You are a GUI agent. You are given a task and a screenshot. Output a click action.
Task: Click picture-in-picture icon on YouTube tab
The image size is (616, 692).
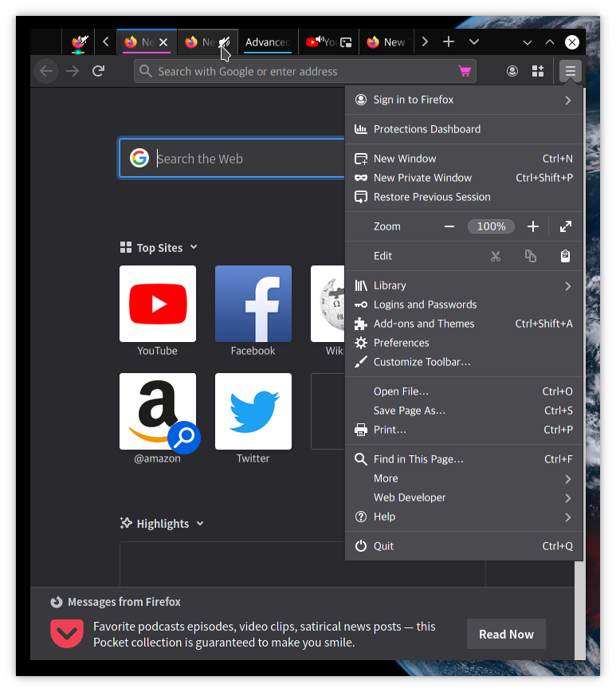coord(346,42)
